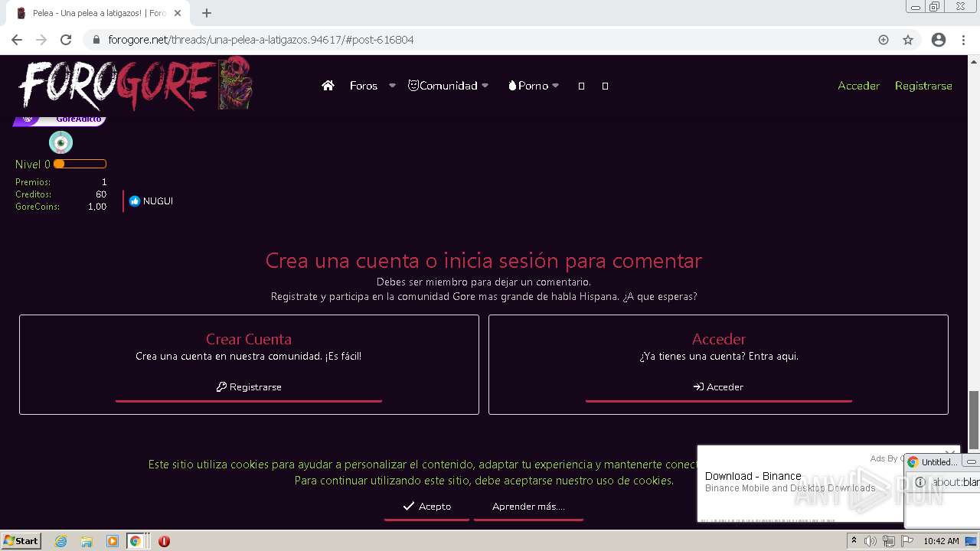The height and width of the screenshot is (551, 980).
Task: Open the Chrome profile icon
Action: (x=939, y=40)
